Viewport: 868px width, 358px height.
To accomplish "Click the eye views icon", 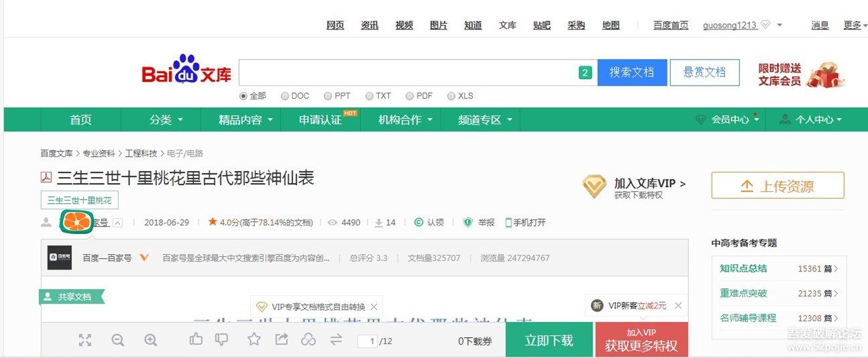I will click(x=332, y=223).
